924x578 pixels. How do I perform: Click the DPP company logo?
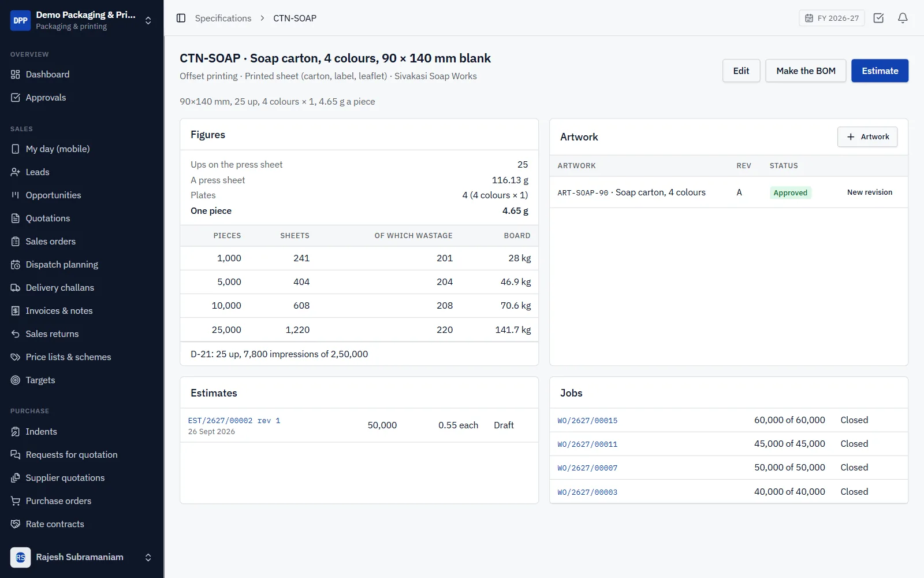tap(20, 20)
